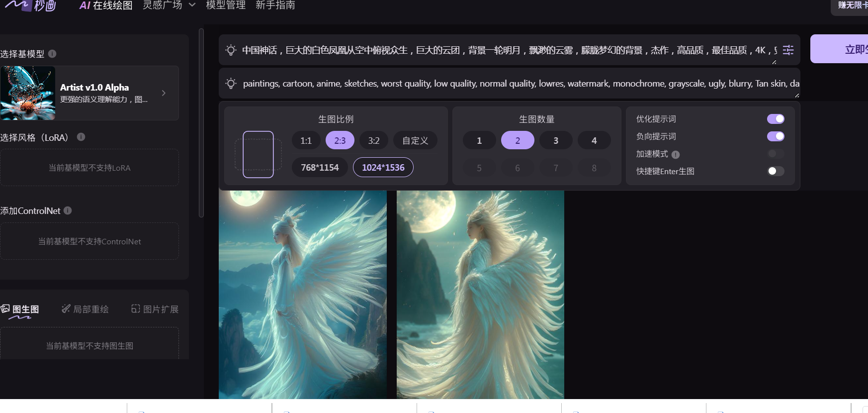
Task: Expand the Artist v1.0 Alpha model chevron
Action: (x=164, y=93)
